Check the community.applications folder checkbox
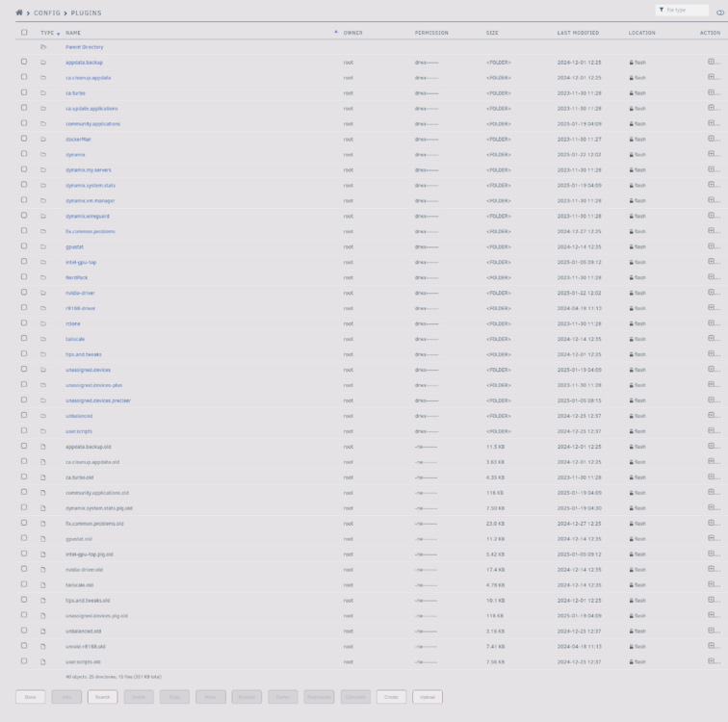The width and height of the screenshot is (728, 722). pos(24,123)
